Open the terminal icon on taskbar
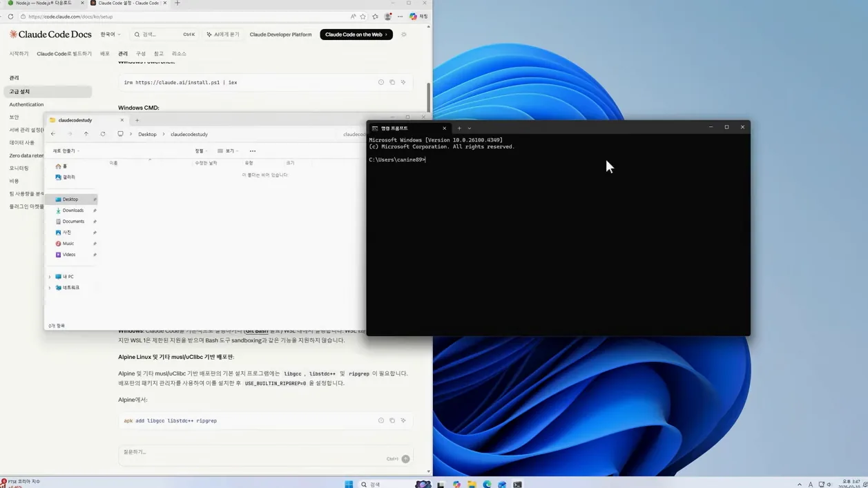 coord(517,485)
